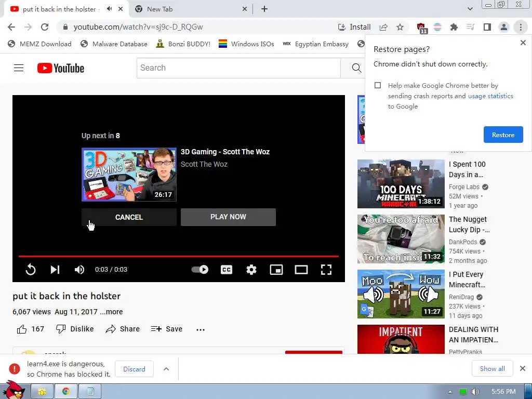
Task: Expand options for the learn4.exe download
Action: coord(166,369)
